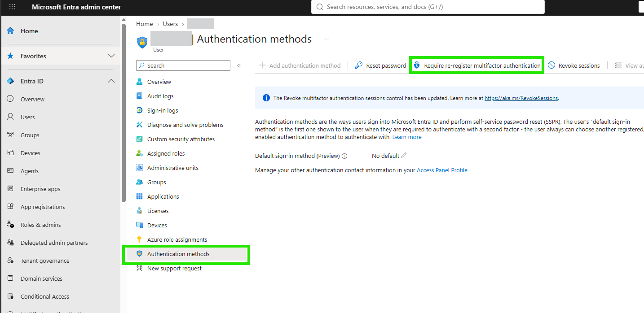This screenshot has height=313, width=644.
Task: Click the Audit logs icon in user menu
Action: point(139,96)
